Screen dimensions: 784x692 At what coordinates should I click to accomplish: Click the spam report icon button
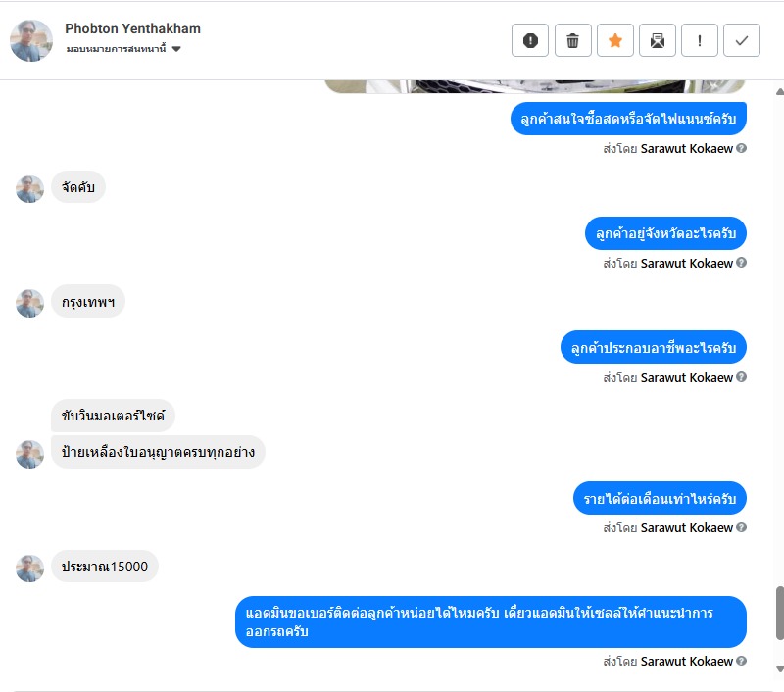(x=530, y=40)
